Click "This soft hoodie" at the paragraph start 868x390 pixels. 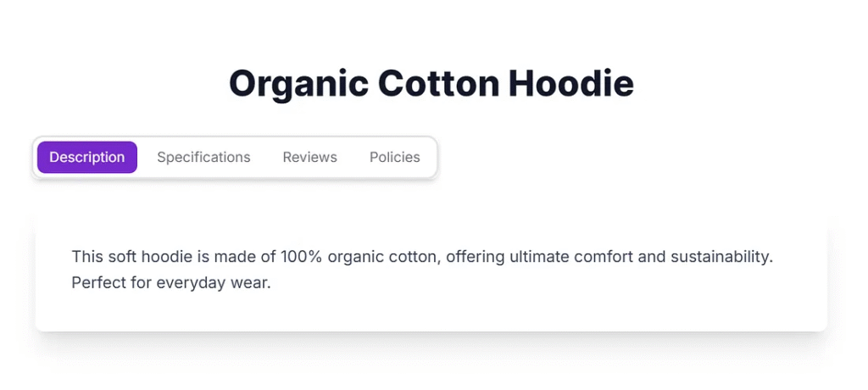click(128, 257)
